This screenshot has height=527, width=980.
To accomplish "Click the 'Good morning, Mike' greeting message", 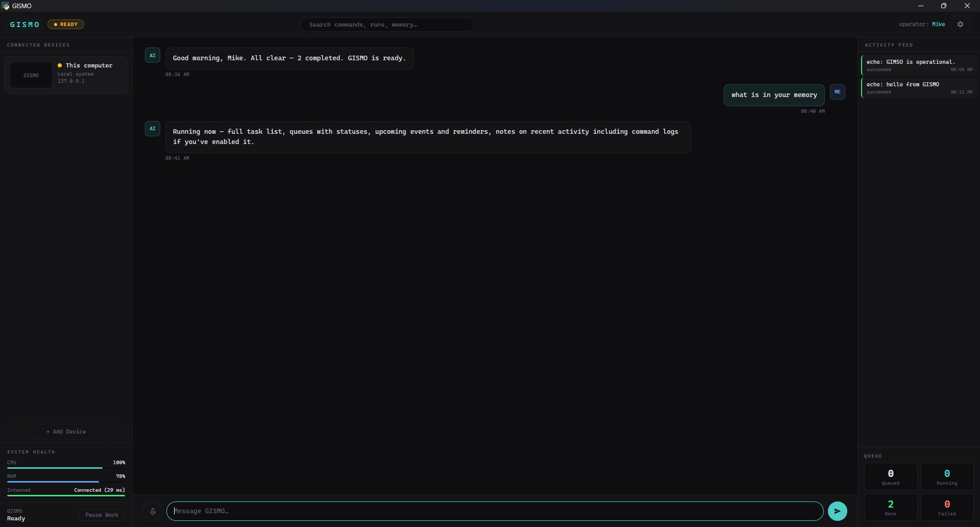I will [289, 58].
